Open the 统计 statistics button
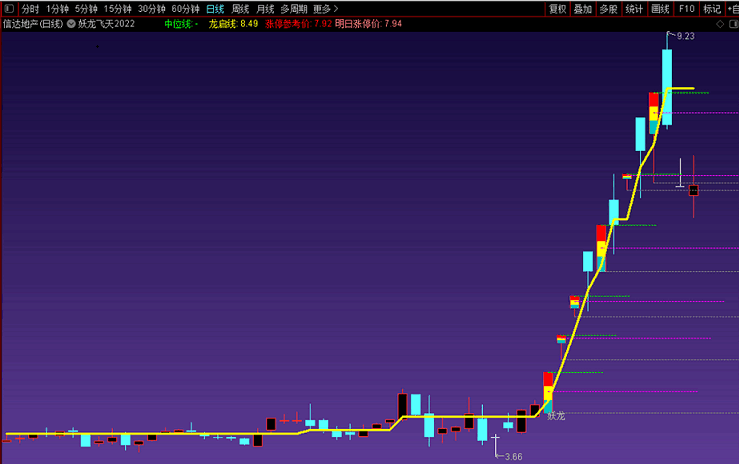This screenshot has height=464, width=739. [634, 9]
